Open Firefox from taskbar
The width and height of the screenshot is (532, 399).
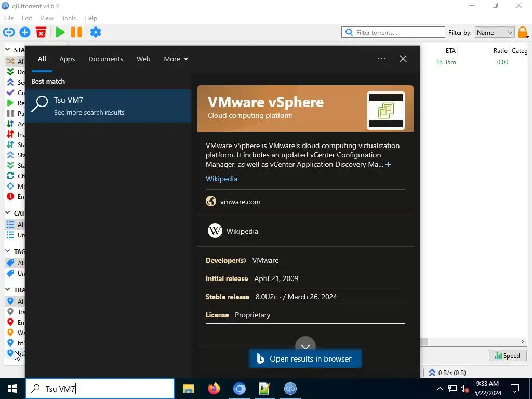214,389
